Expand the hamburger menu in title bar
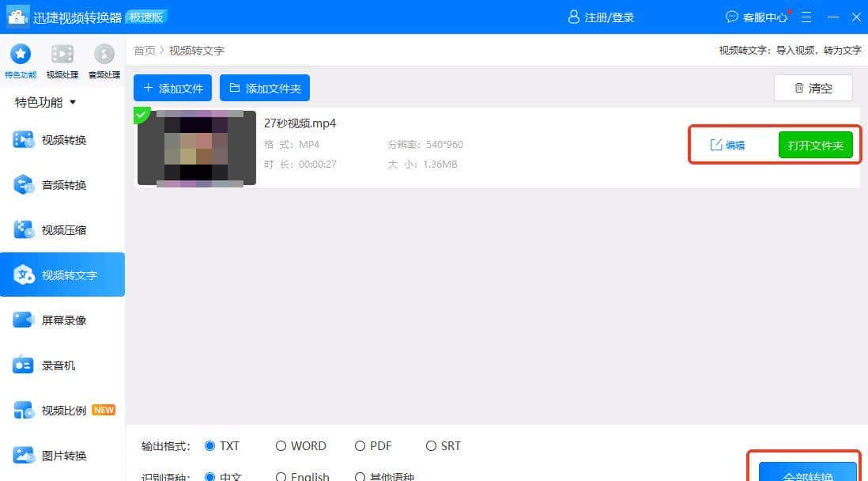Image resolution: width=868 pixels, height=481 pixels. 805,17
